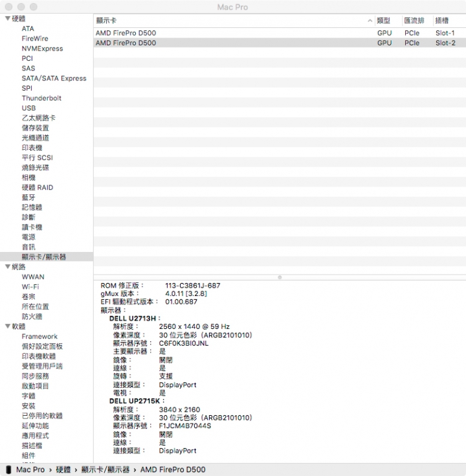Select SPI in the sidebar
The width and height of the screenshot is (466, 476).
coord(27,88)
